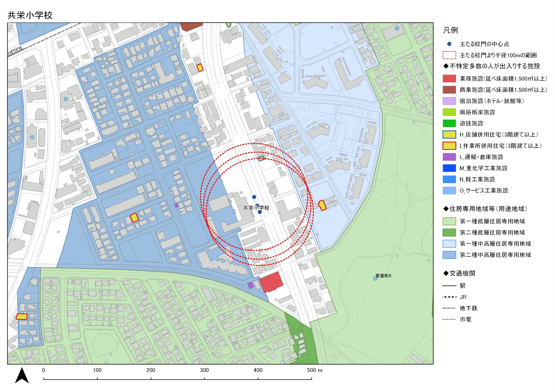Click the 共栄小学校 label on the map

256,208
